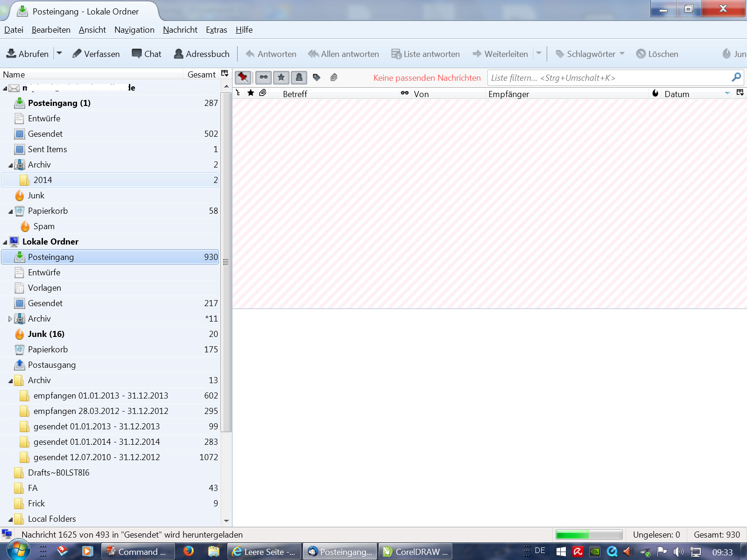Click the Verfassen compose button
747x560 pixels.
pos(96,54)
